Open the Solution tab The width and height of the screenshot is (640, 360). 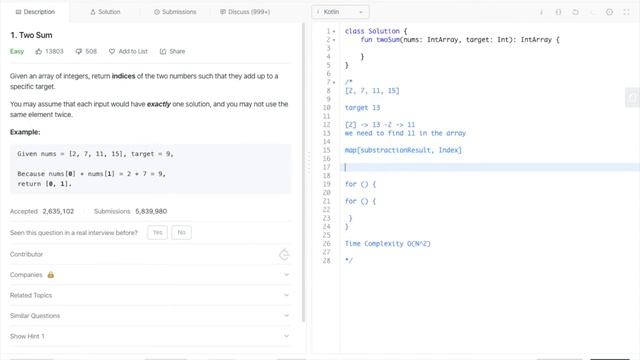pyautogui.click(x=105, y=12)
